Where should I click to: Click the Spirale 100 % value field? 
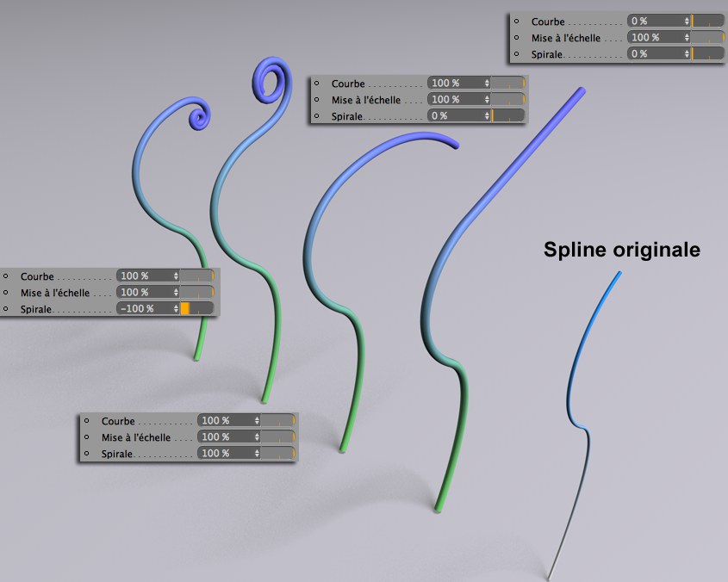[226, 453]
